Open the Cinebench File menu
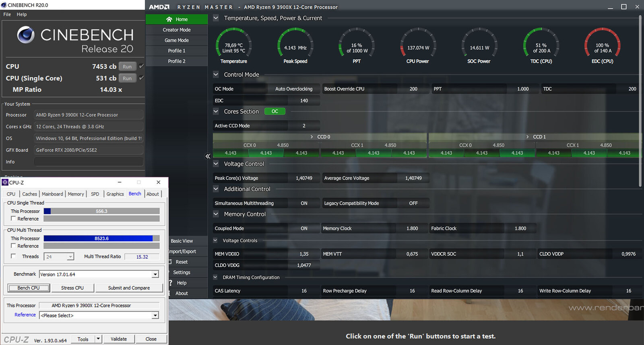 (7, 14)
